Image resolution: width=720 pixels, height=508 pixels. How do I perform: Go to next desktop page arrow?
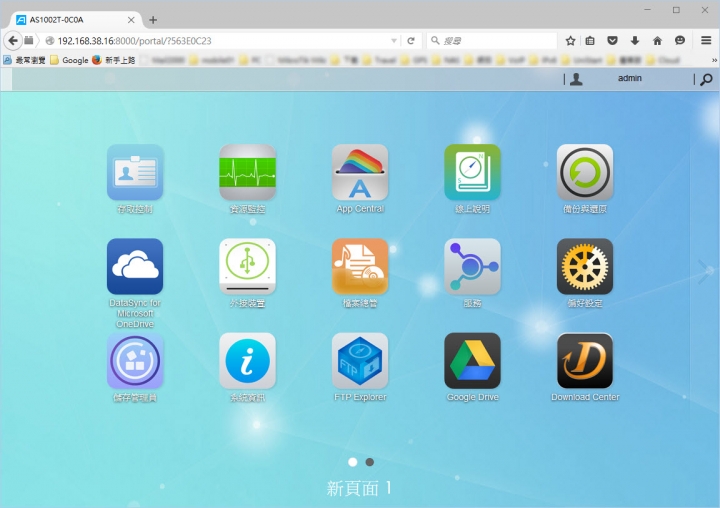pos(705,272)
